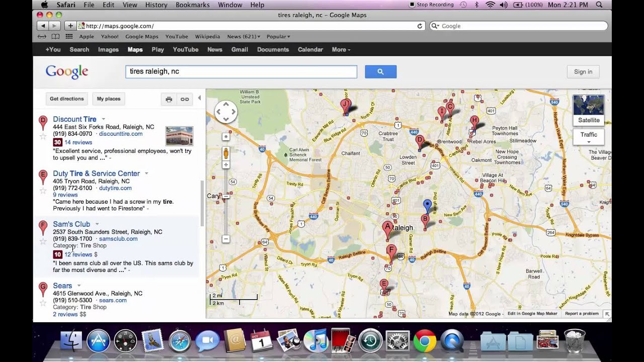
Task: Star the Duty Tire & Service Center result
Action: coord(43,191)
